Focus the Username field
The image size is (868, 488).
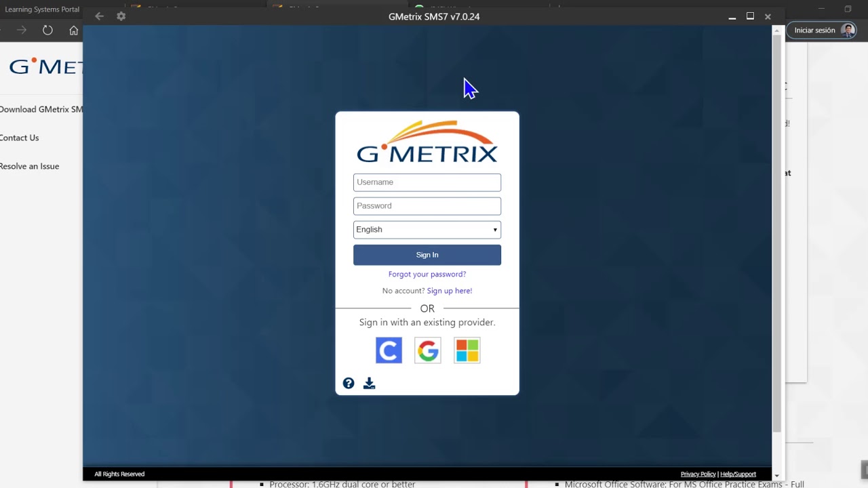[x=427, y=182]
